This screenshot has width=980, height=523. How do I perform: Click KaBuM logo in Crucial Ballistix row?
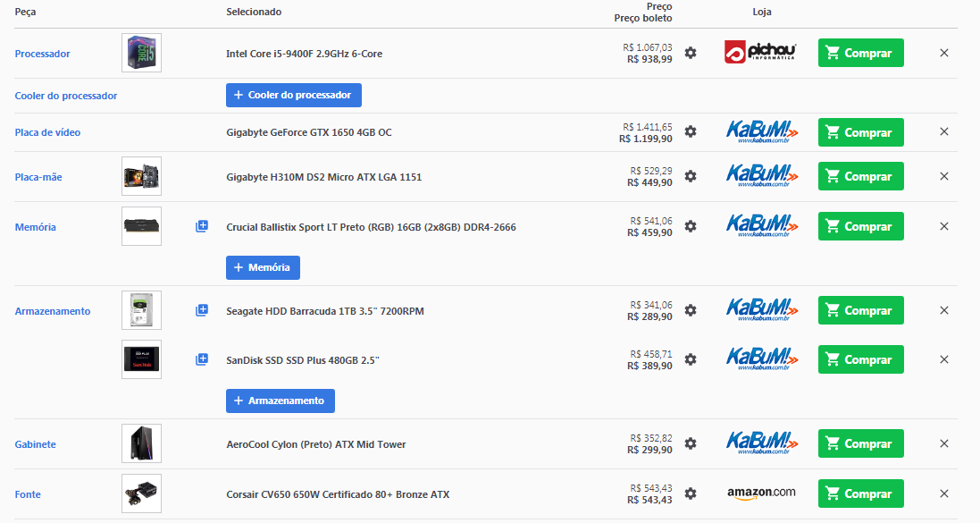coord(762,226)
